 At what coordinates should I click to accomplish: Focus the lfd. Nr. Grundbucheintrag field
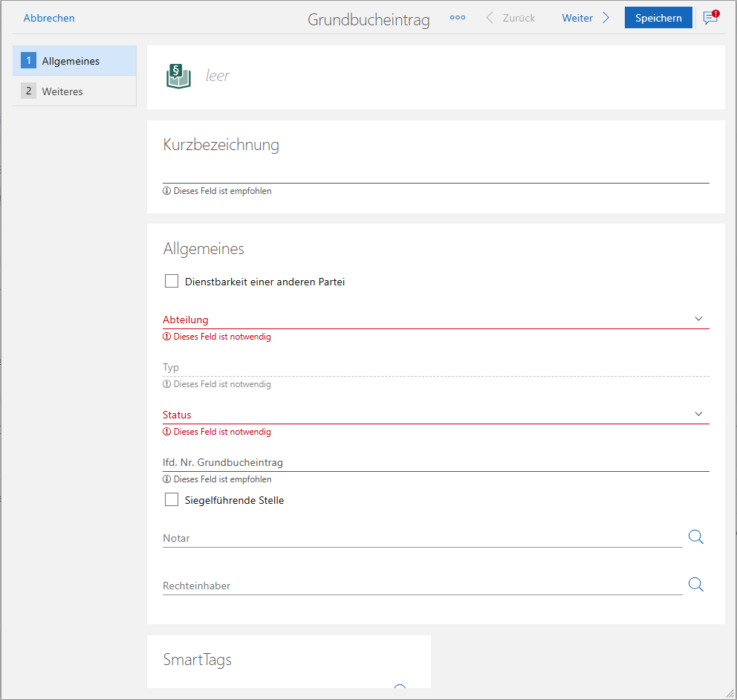point(435,462)
